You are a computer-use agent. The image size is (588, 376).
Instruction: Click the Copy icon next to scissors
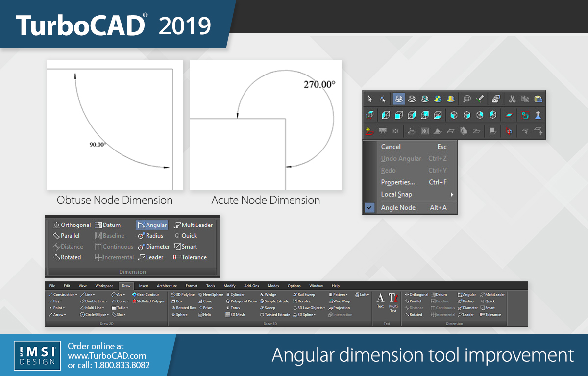[525, 99]
